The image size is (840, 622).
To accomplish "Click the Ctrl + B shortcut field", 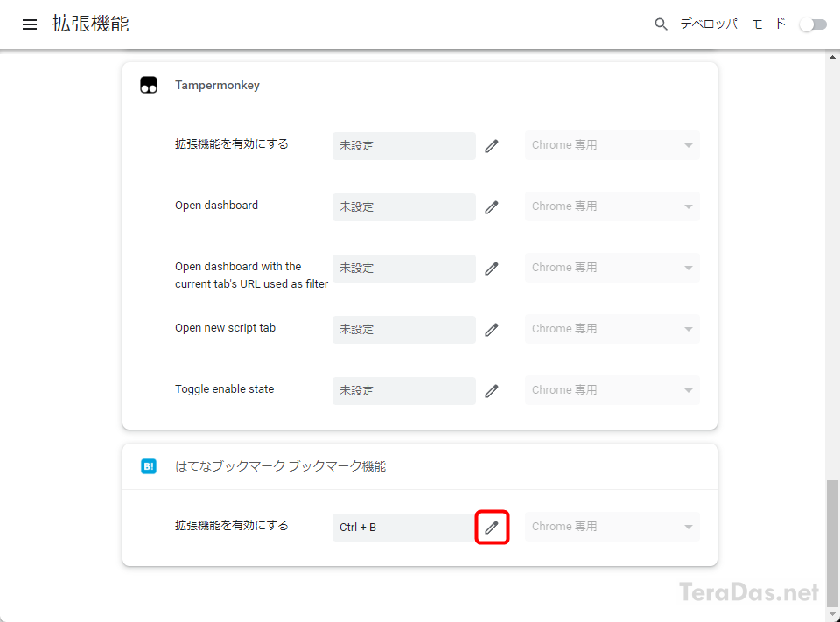I will click(404, 528).
